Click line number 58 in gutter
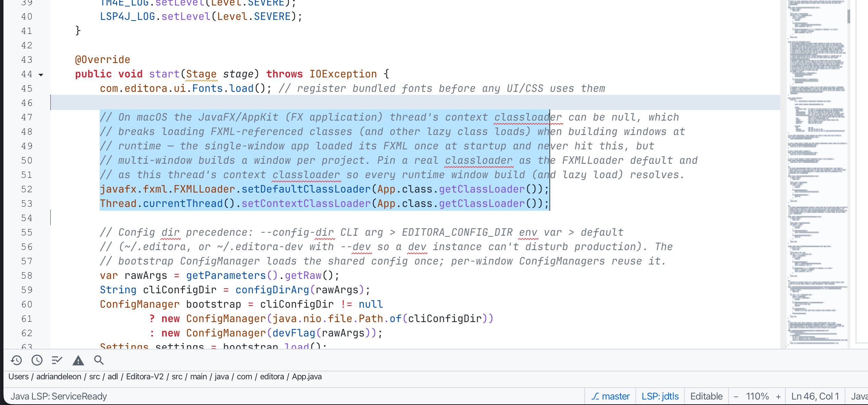The image size is (868, 405). tap(27, 275)
